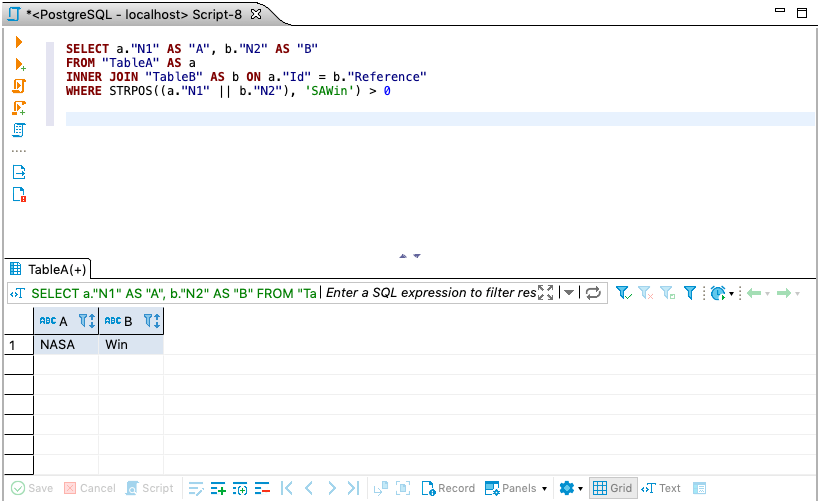Open the filter history dropdown arrow
Viewport: 818px width, 501px height.
pyautogui.click(x=569, y=293)
